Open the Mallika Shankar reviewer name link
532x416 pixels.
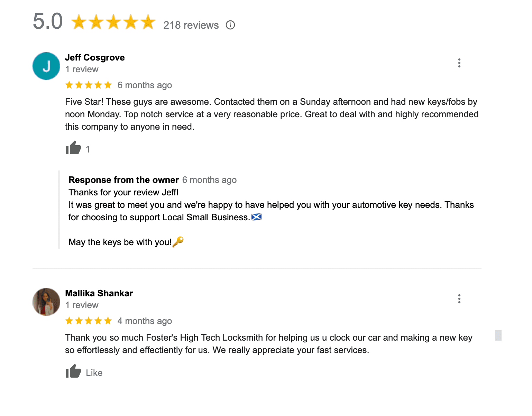(99, 293)
